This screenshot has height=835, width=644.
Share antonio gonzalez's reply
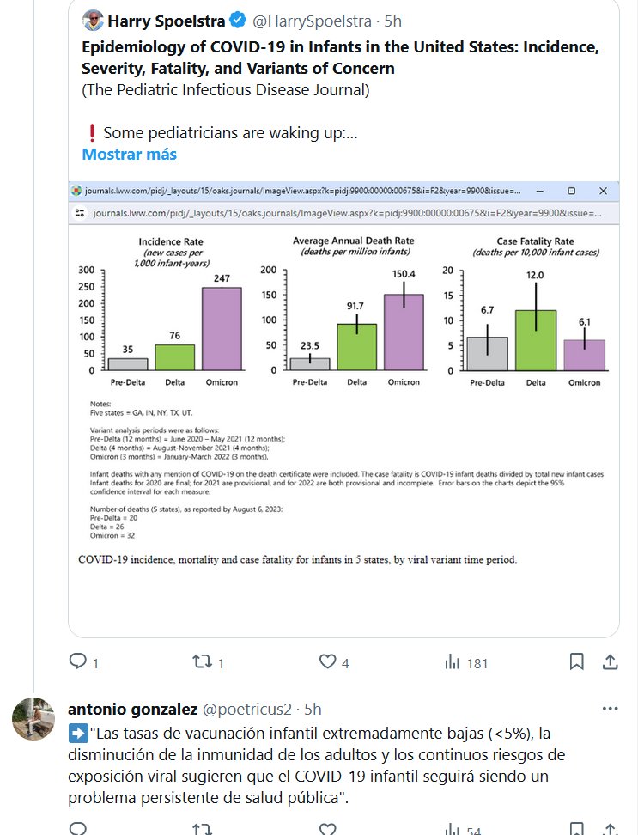610,829
